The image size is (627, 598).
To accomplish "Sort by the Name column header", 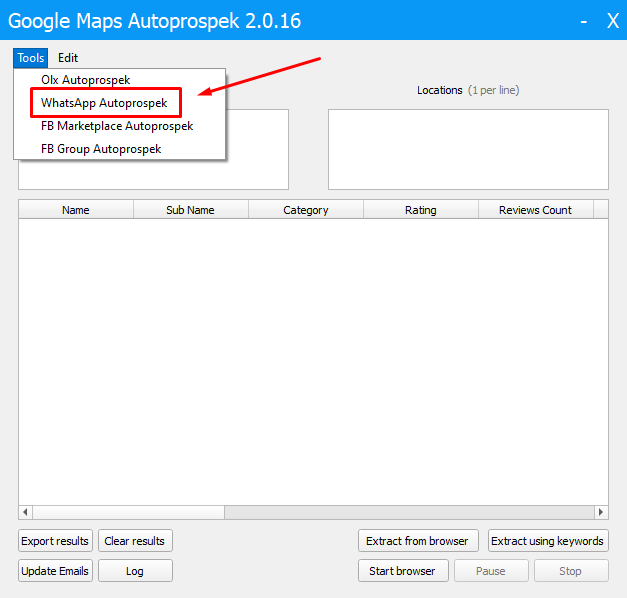I will 76,210.
